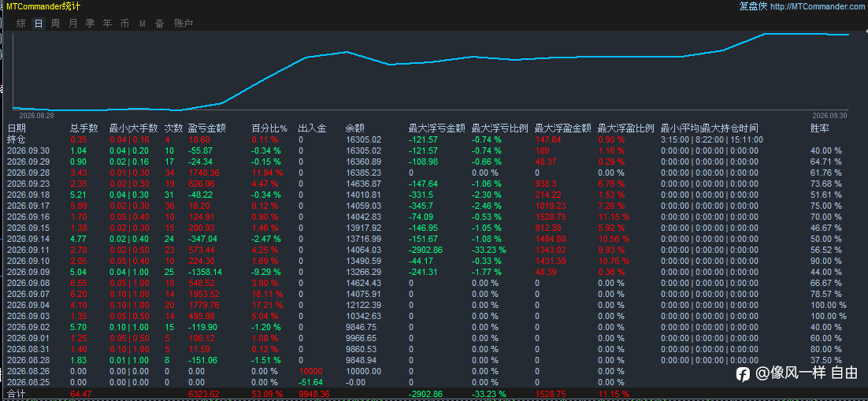Select the 2026.09.14 date row
868x401 pixels.
point(28,239)
